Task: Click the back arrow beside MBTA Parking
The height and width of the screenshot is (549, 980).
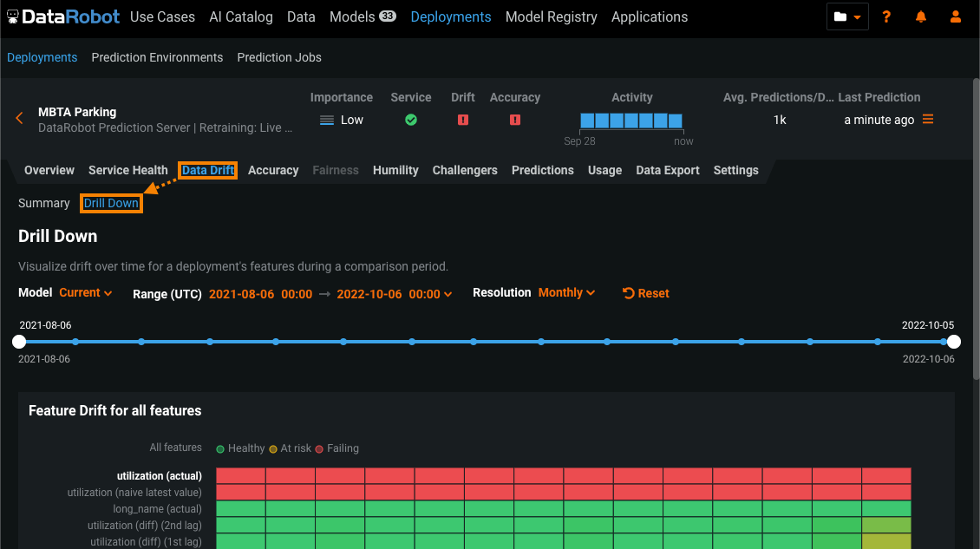Action: coord(19,119)
